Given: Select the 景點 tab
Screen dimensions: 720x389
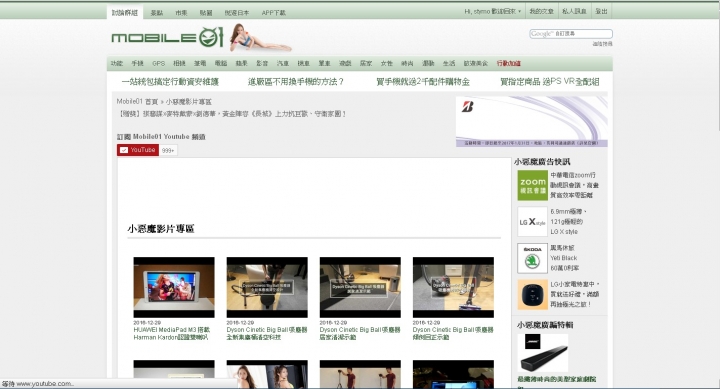Looking at the screenshot, I should click(157, 13).
